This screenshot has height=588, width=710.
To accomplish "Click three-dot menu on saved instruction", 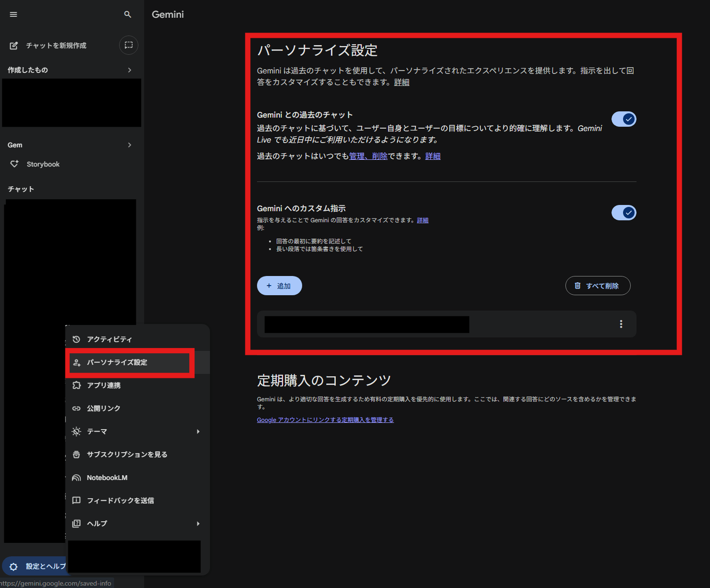I will pos(621,324).
